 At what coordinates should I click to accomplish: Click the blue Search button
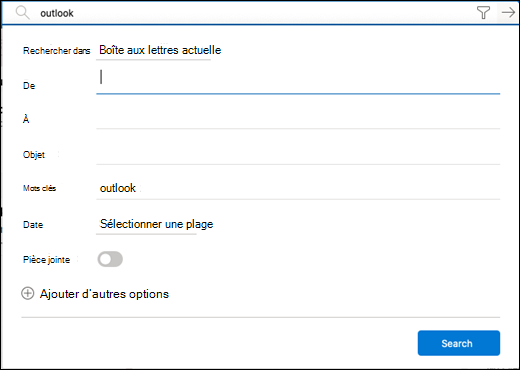[459, 343]
